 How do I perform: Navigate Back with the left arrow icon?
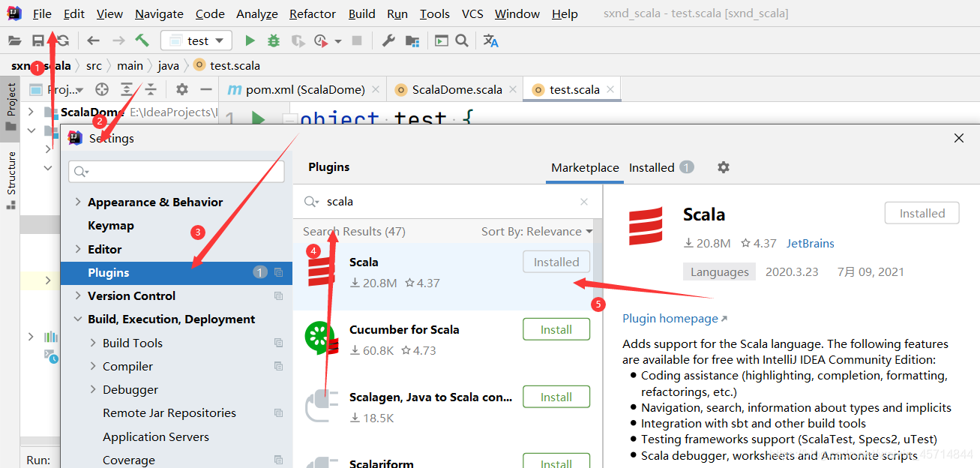tap(93, 40)
